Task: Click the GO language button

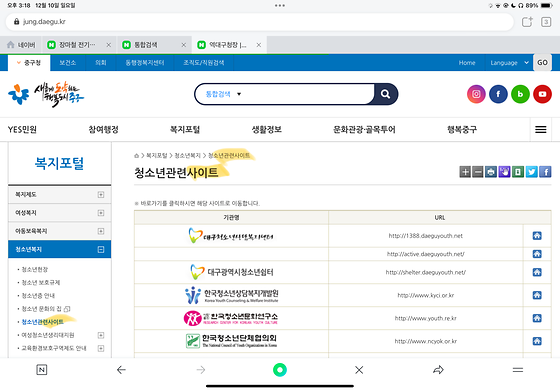Action: (x=542, y=62)
